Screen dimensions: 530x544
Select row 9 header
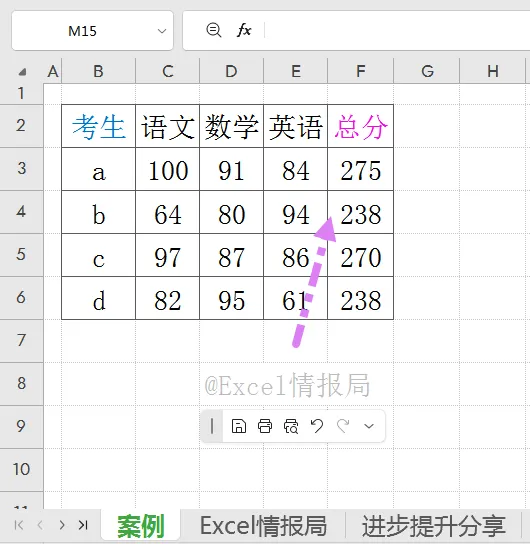(22, 427)
